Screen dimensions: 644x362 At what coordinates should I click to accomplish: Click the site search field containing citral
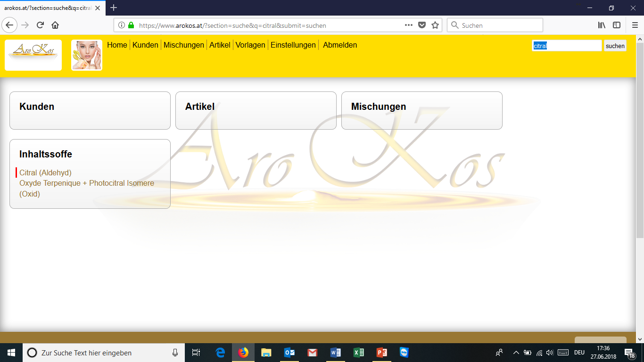(567, 46)
